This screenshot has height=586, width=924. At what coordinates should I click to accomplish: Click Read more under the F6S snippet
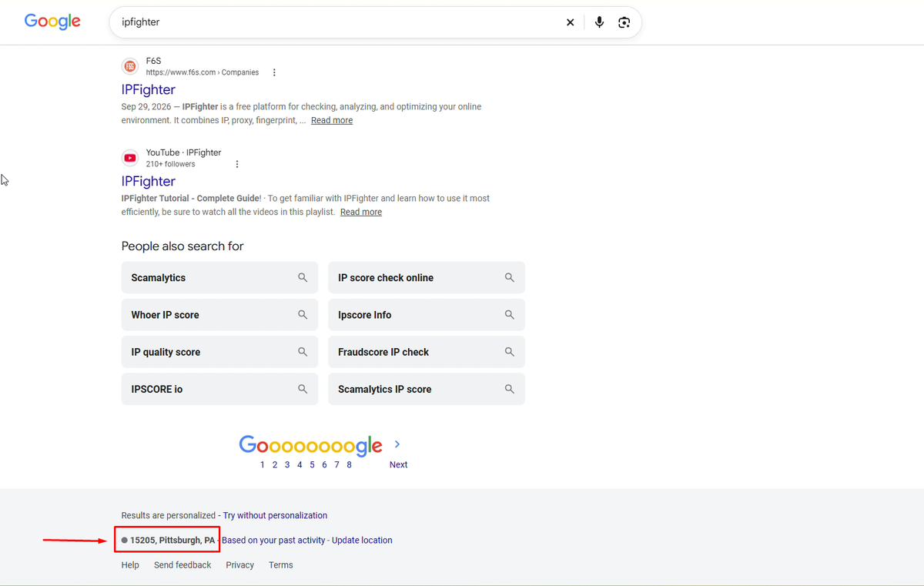click(x=332, y=120)
